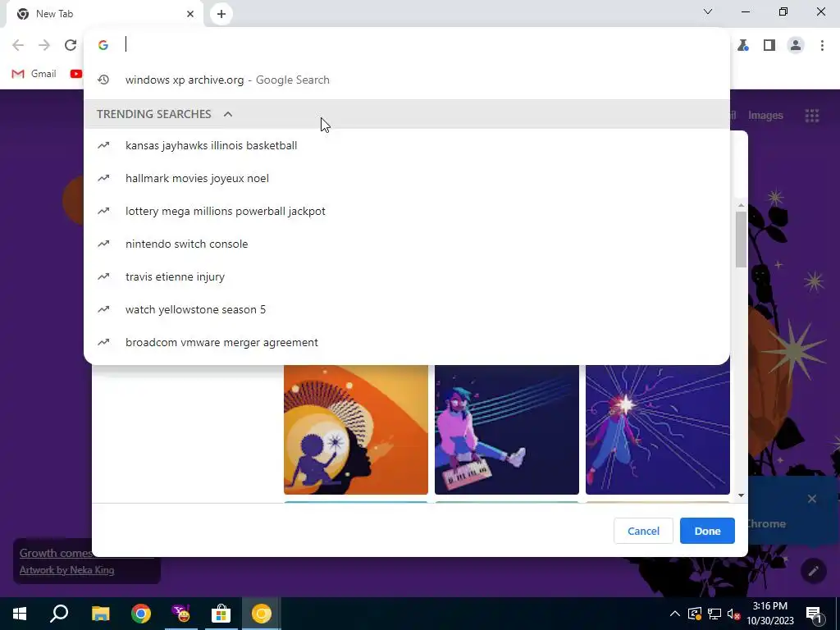Open 'Artwork by Neka King' link
This screenshot has width=840, height=630.
click(66, 570)
